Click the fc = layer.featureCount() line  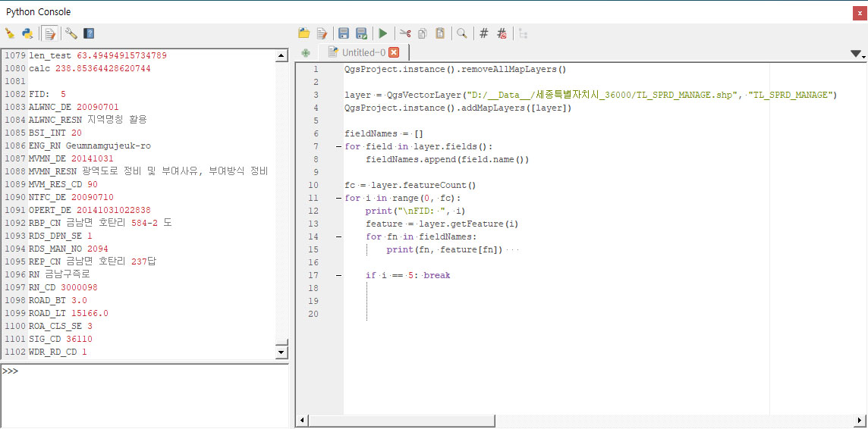pyautogui.click(x=410, y=185)
